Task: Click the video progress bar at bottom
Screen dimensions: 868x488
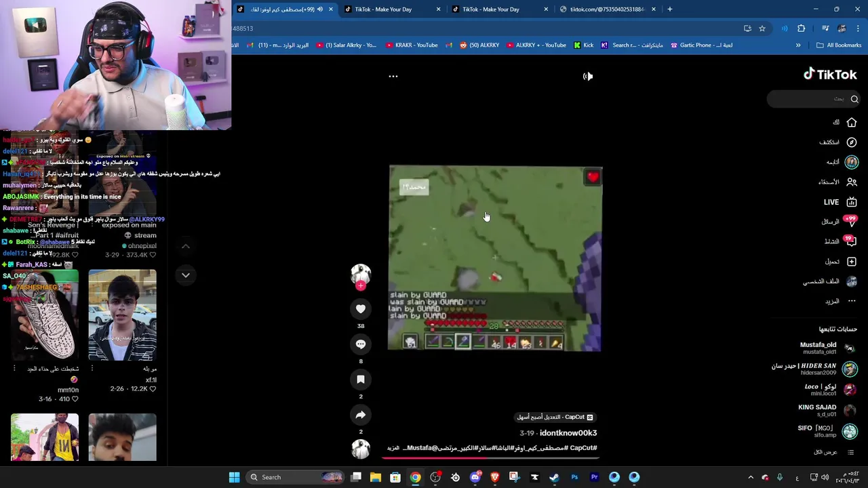Action: (492, 457)
